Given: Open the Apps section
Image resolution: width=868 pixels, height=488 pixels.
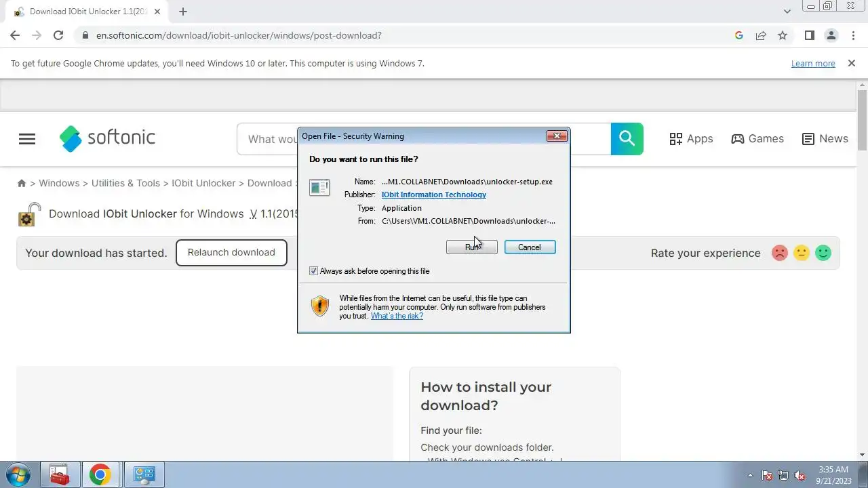Looking at the screenshot, I should pyautogui.click(x=691, y=139).
